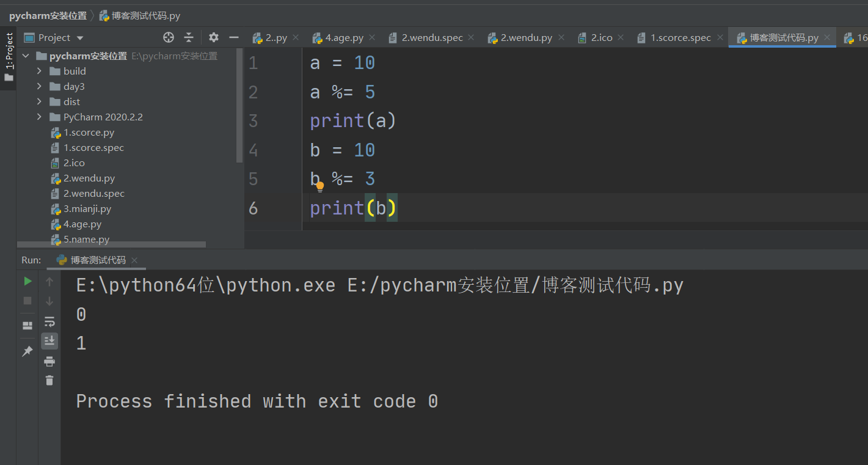This screenshot has width=868, height=465.
Task: Click the restore layout icon in Run panel
Action: [27, 325]
